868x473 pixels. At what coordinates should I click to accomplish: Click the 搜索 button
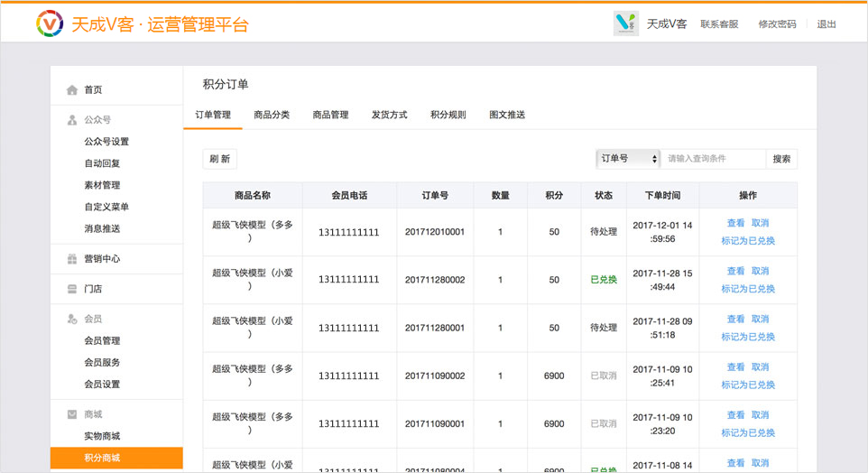[x=781, y=159]
